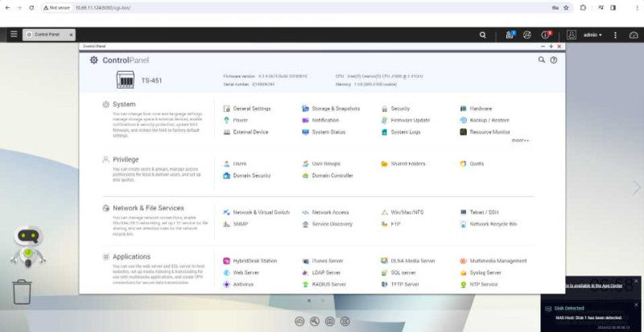Open the Users settings
Viewport: 644px width, 332px height.
pos(235,164)
